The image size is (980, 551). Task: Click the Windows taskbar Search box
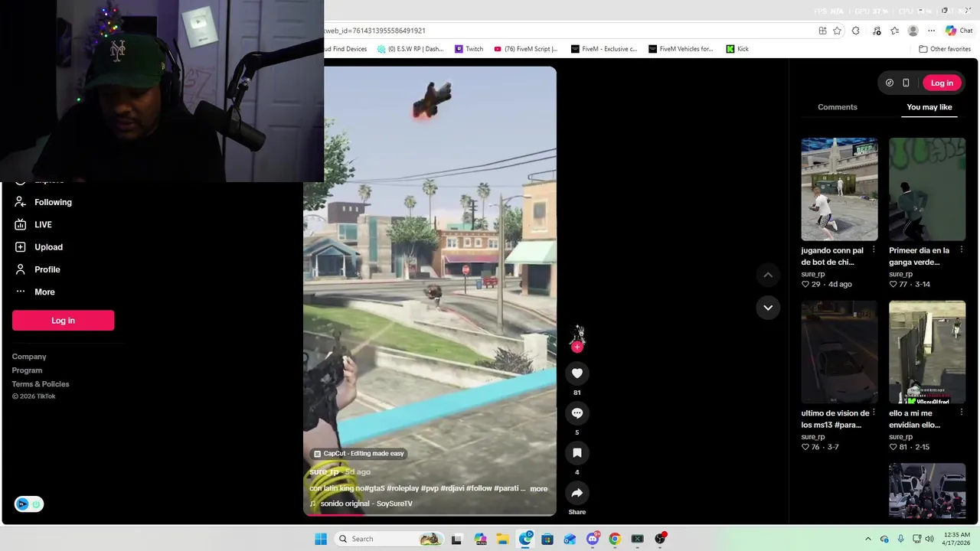pos(389,539)
